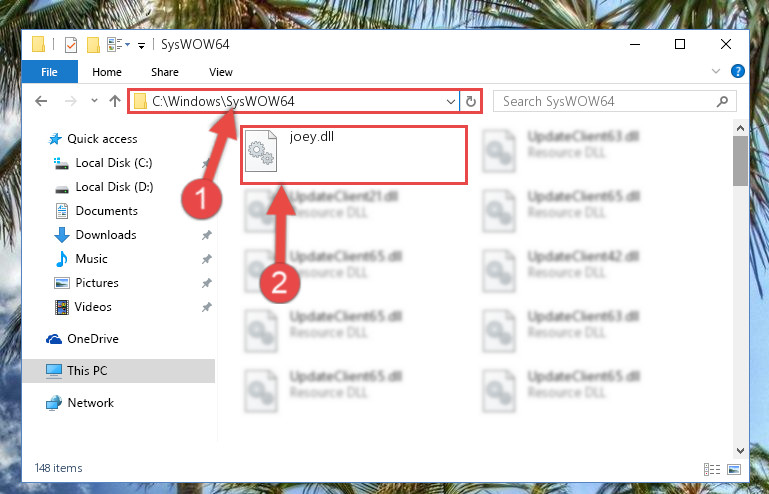Switch to Details view icon
Image resolution: width=769 pixels, height=494 pixels.
click(x=712, y=469)
